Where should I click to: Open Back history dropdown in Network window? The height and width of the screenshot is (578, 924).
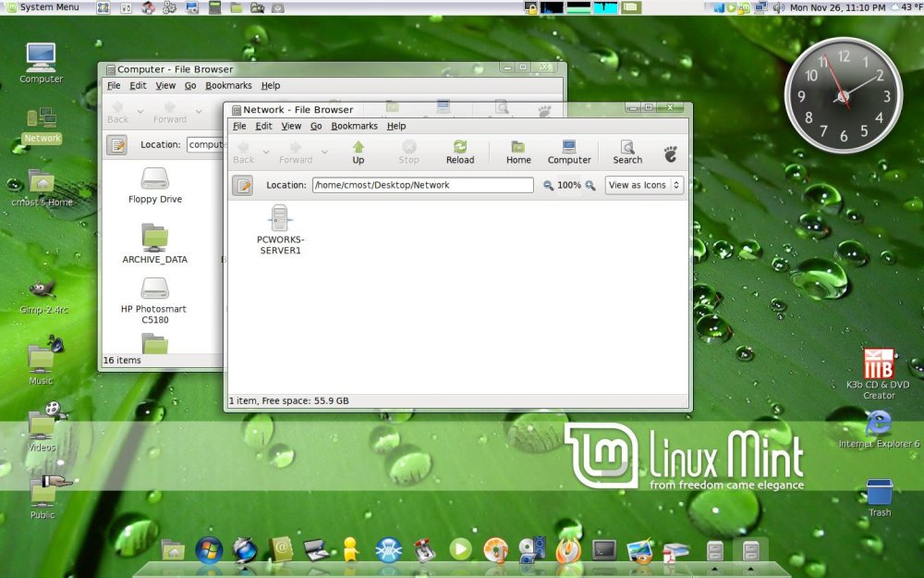tap(266, 153)
